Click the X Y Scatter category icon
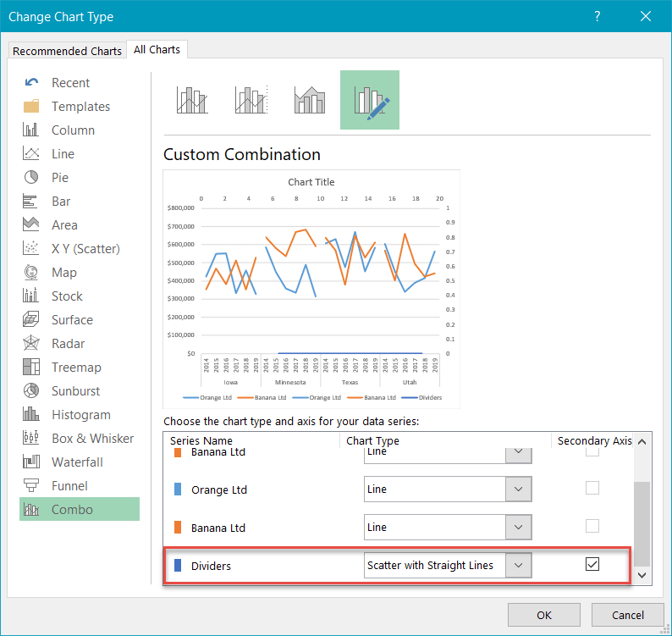This screenshot has height=636, width=672. coord(30,248)
